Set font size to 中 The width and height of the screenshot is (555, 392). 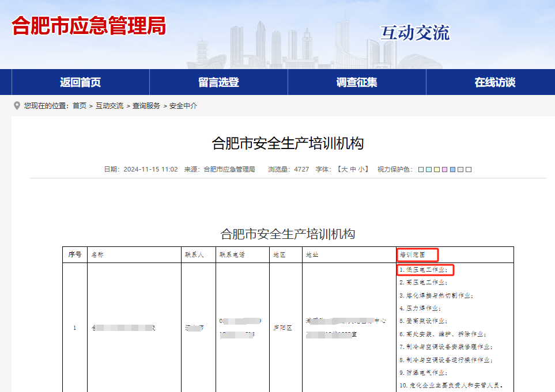pos(353,170)
